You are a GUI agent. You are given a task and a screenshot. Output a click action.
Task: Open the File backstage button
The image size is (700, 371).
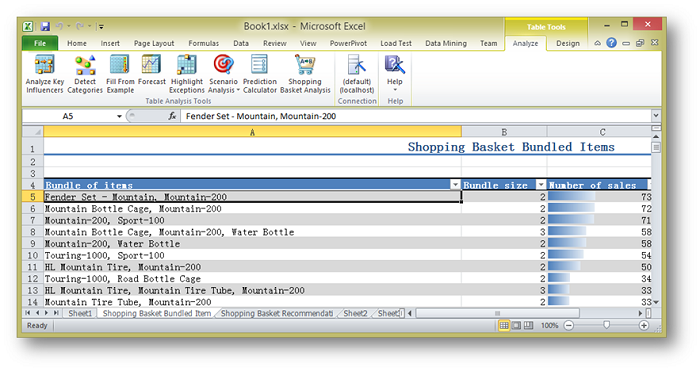pos(40,43)
